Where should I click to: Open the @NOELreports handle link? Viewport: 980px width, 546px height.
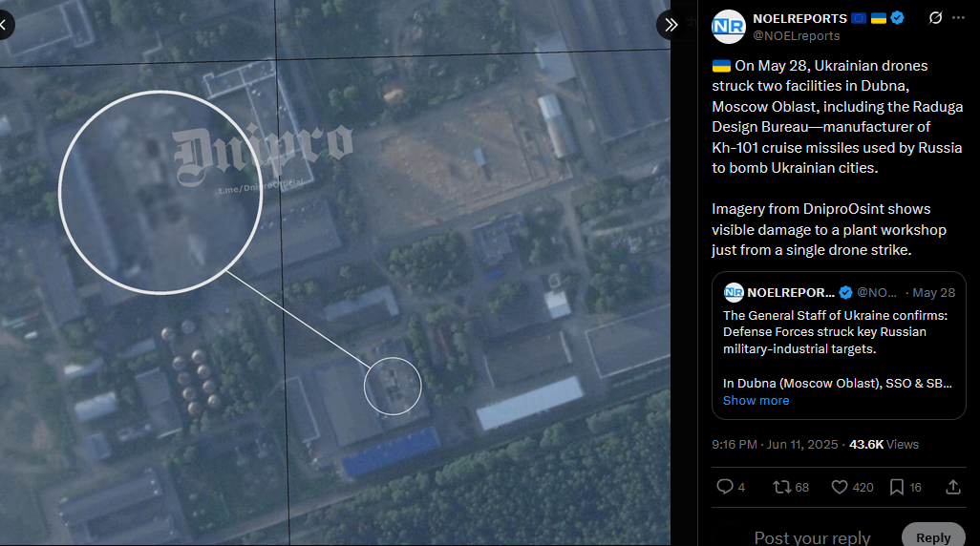[x=797, y=36]
